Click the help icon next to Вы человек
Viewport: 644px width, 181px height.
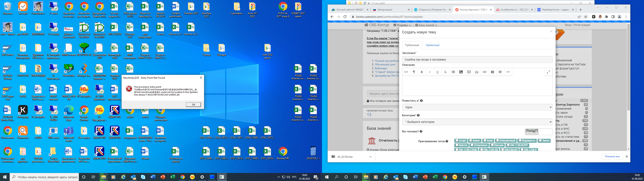tap(421, 132)
